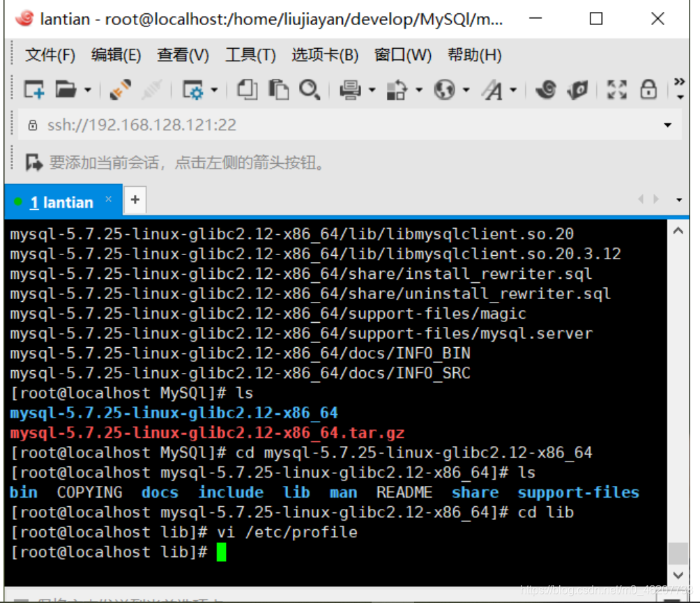Click the red mysql tar.gz filename
The height and width of the screenshot is (603, 700).
click(x=207, y=433)
